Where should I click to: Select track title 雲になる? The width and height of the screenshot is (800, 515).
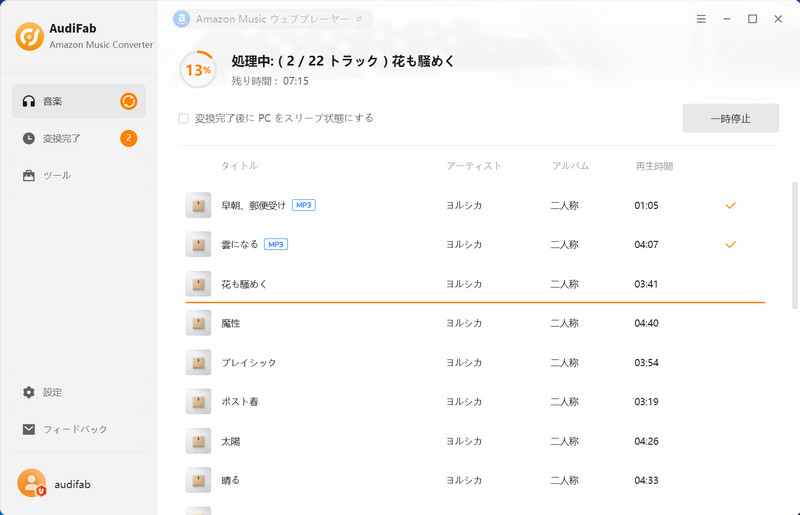tap(239, 244)
